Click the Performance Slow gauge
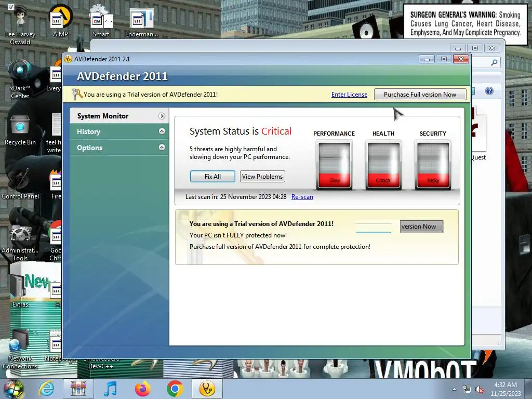The width and height of the screenshot is (532, 399). [334, 165]
